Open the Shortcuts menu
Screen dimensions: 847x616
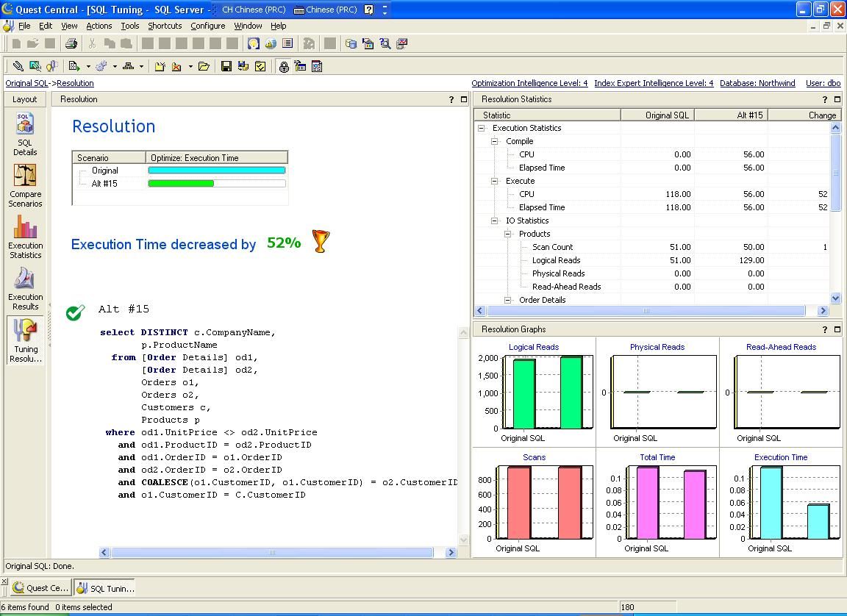tap(165, 26)
